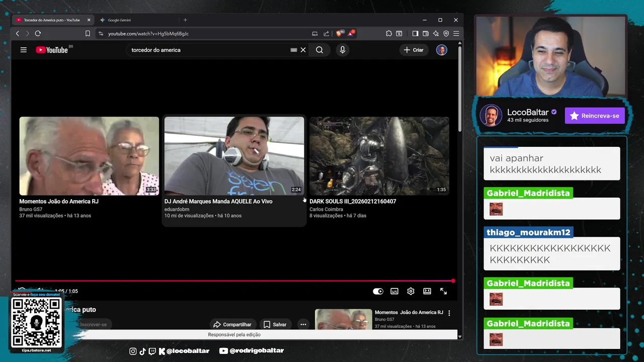Open more options for the sidebar Momentos video
The image size is (644, 362).
click(449, 313)
